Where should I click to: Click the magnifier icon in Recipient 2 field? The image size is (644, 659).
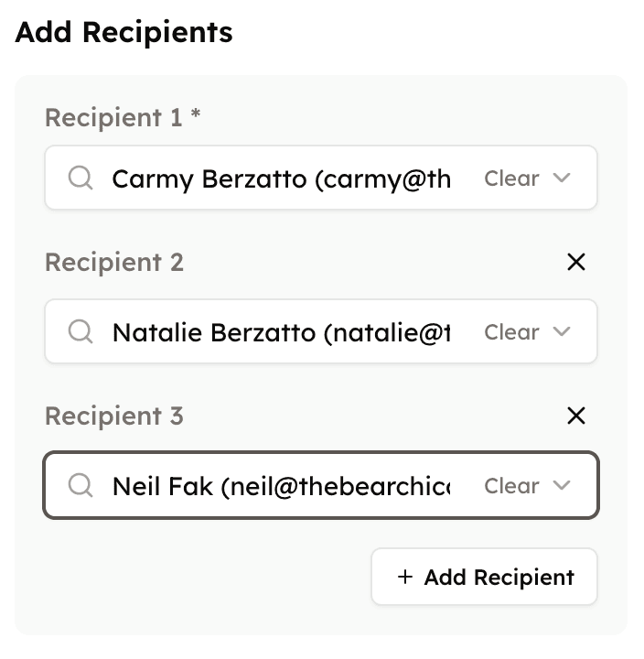(x=80, y=331)
